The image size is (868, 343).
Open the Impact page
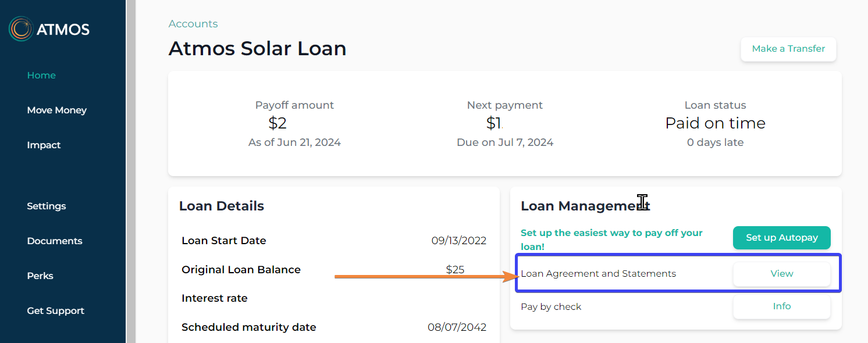(x=44, y=145)
